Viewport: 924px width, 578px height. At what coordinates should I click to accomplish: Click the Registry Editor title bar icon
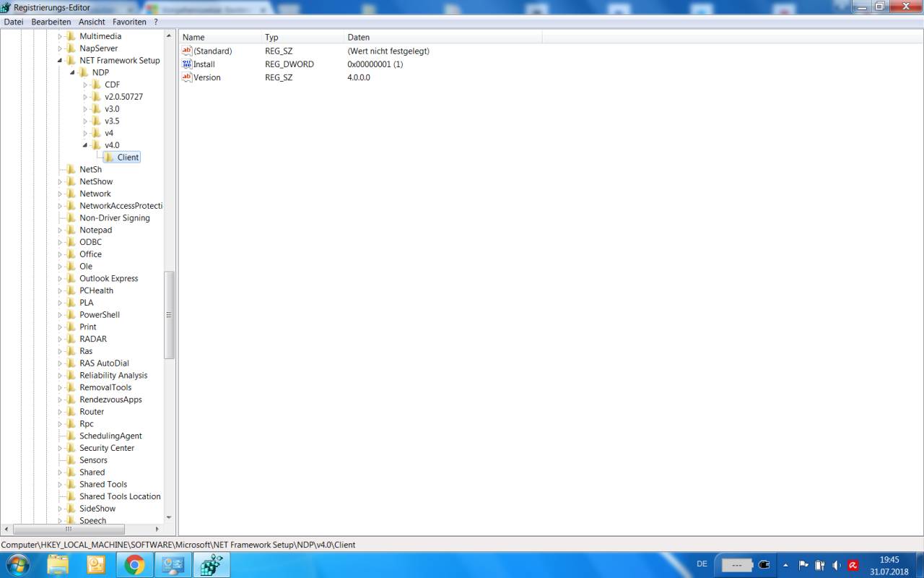[x=6, y=7]
